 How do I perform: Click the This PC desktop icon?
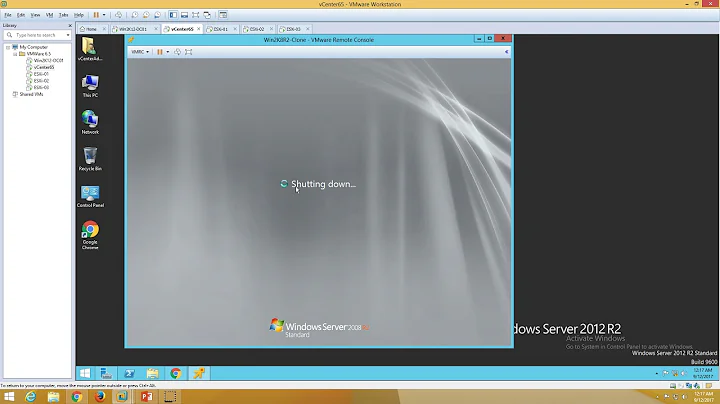[90, 86]
